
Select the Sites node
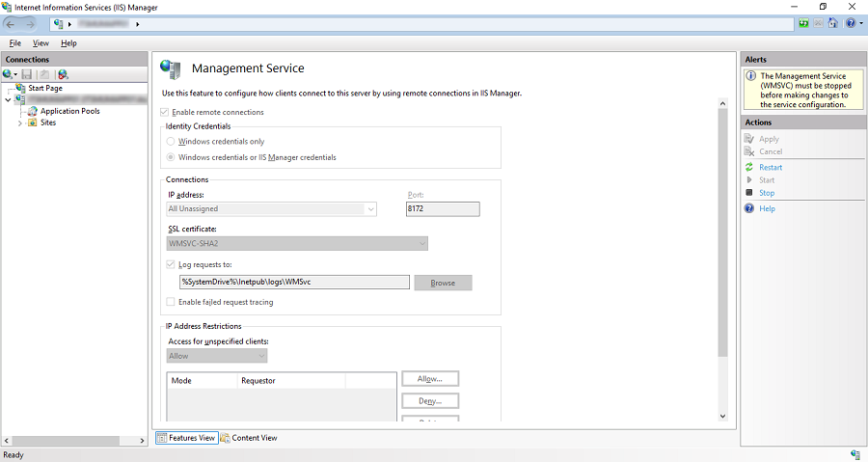[x=47, y=122]
